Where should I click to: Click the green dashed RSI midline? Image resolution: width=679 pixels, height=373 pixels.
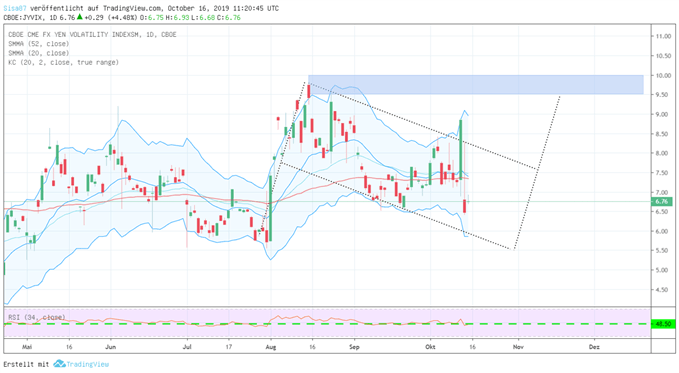[327, 324]
